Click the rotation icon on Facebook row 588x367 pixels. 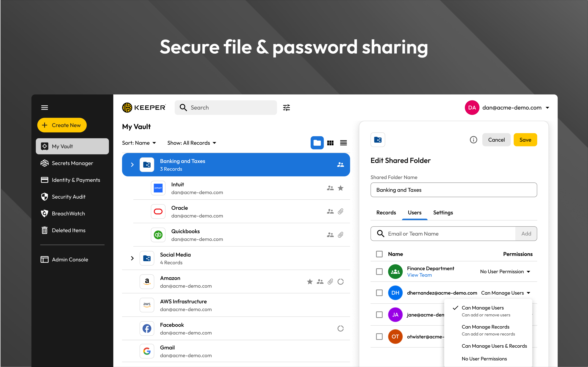(x=341, y=328)
